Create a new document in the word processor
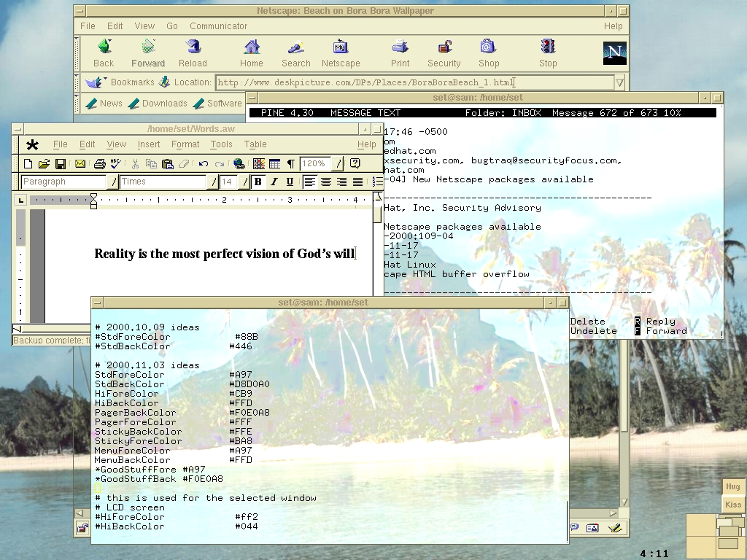The width and height of the screenshot is (747, 560). pyautogui.click(x=28, y=164)
